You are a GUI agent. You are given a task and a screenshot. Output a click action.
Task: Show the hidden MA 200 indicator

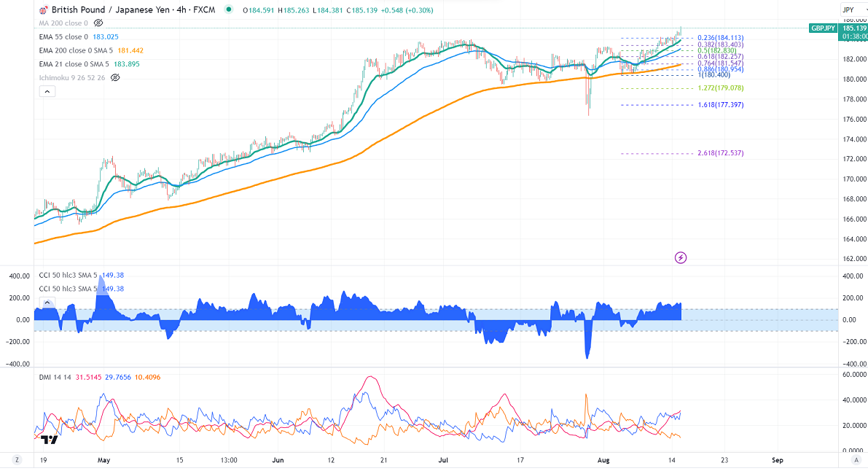[x=98, y=23]
